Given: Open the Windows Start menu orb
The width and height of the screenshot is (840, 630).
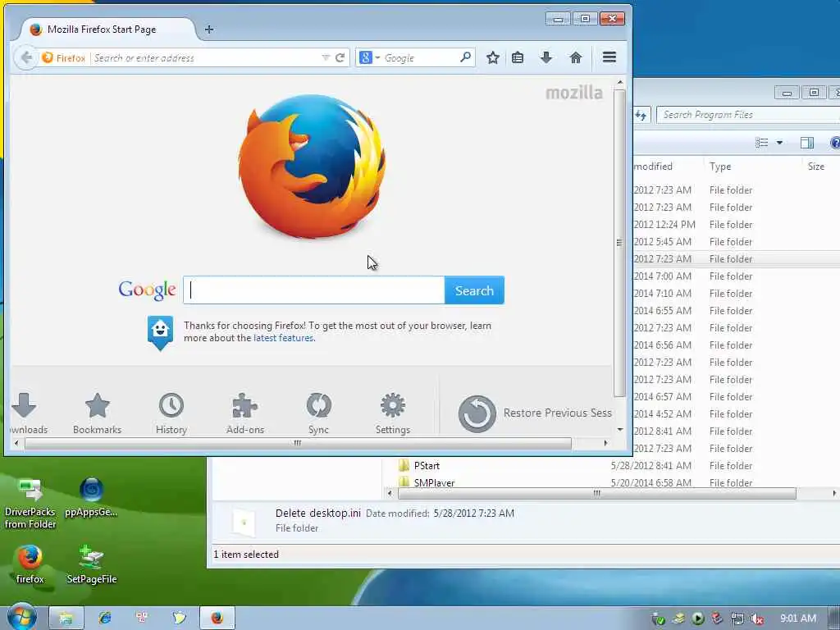Looking at the screenshot, I should pyautogui.click(x=21, y=617).
